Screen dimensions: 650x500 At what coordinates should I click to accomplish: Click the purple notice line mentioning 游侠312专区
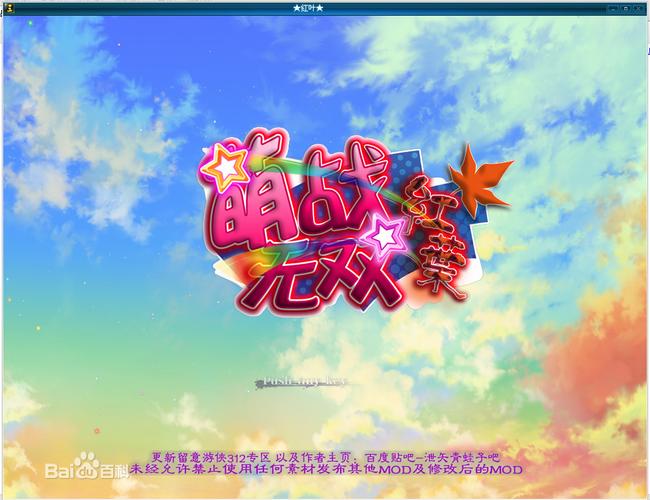coord(324,455)
